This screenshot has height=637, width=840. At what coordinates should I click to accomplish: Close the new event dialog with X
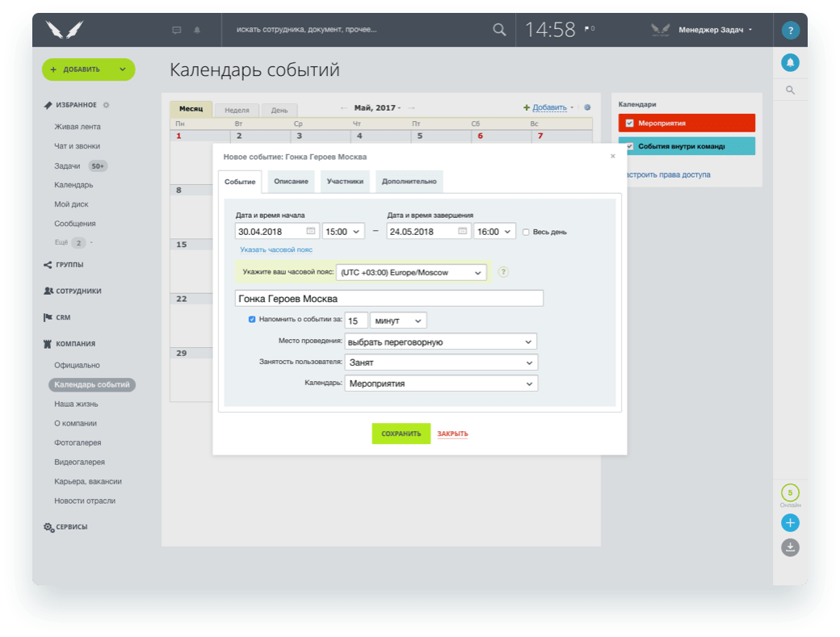pos(613,156)
